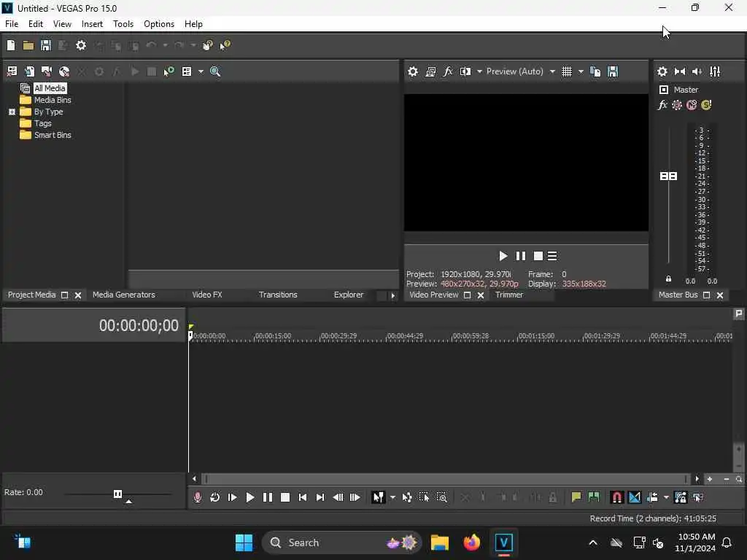
Task: Toggle Loop Playback on timeline transport
Action: click(x=215, y=497)
